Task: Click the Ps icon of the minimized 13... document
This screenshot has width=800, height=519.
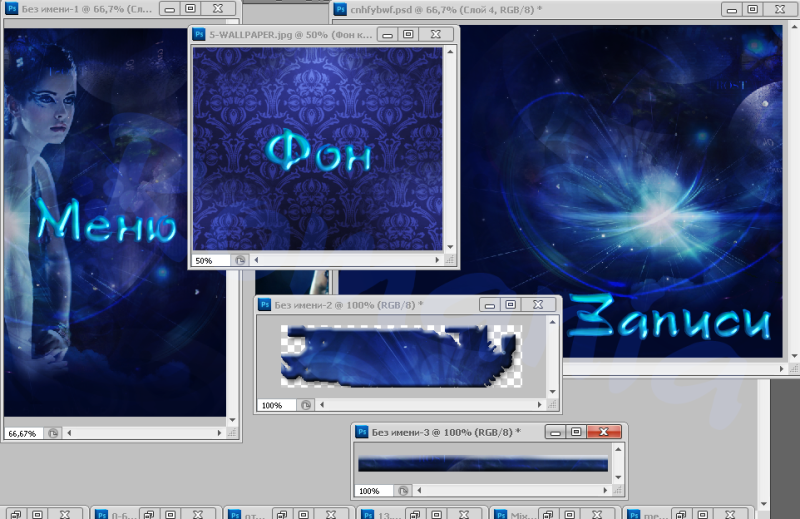Action: [x=367, y=514]
